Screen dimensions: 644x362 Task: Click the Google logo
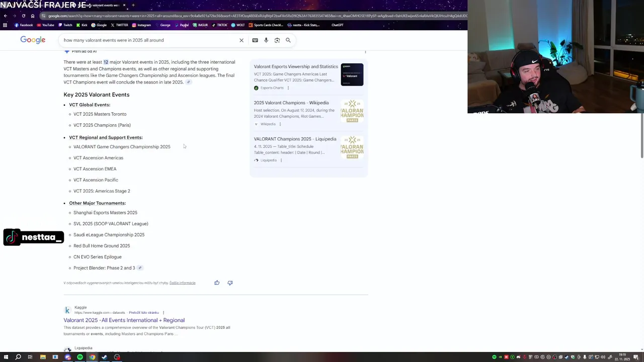(33, 40)
